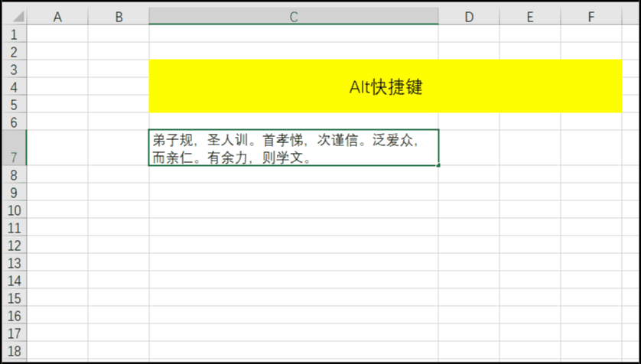
Task: Select row 18 header
Action: point(15,351)
